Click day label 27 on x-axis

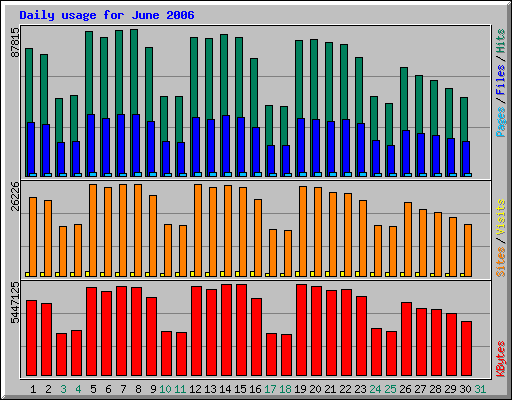click(x=420, y=389)
